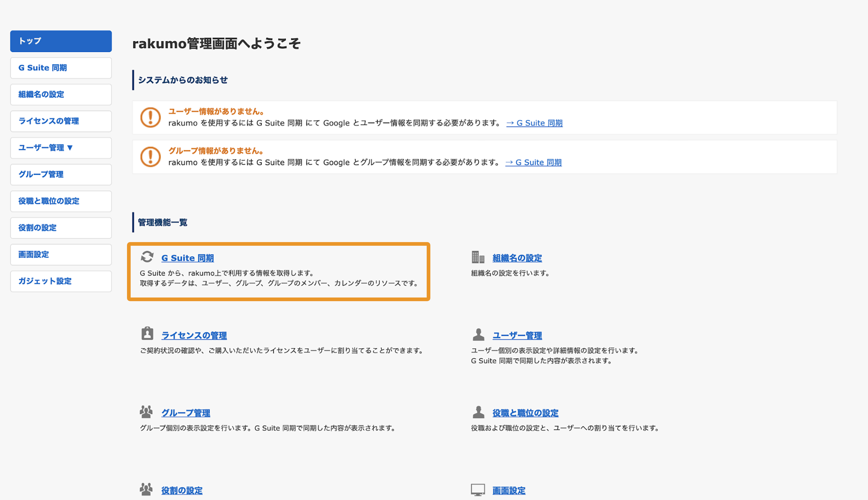Open the ライセンスの管理 link in the function list
The width and height of the screenshot is (868, 500).
point(194,336)
